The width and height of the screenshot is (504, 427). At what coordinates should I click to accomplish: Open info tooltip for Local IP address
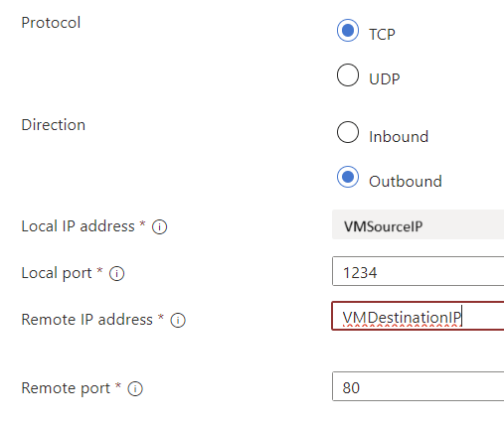click(x=159, y=227)
